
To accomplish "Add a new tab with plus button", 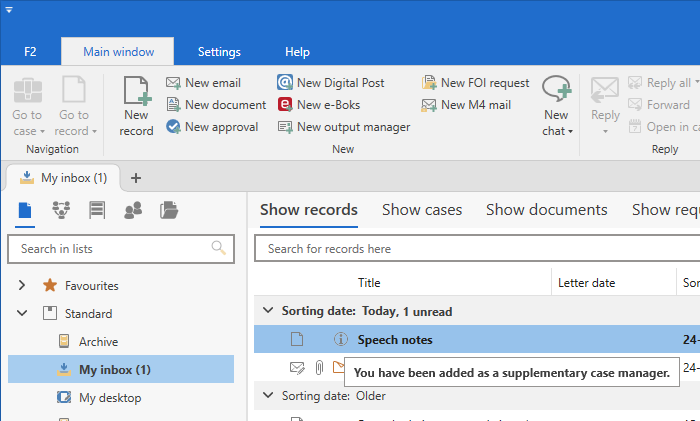I will [x=136, y=178].
